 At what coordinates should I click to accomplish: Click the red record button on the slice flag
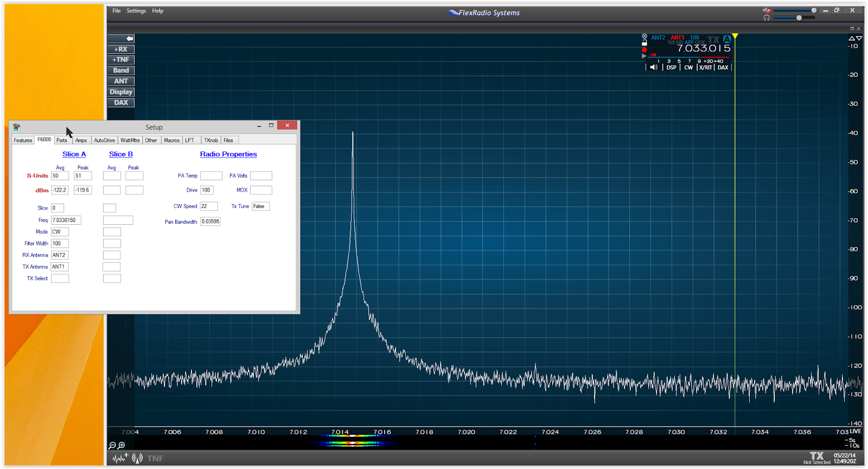[x=644, y=49]
